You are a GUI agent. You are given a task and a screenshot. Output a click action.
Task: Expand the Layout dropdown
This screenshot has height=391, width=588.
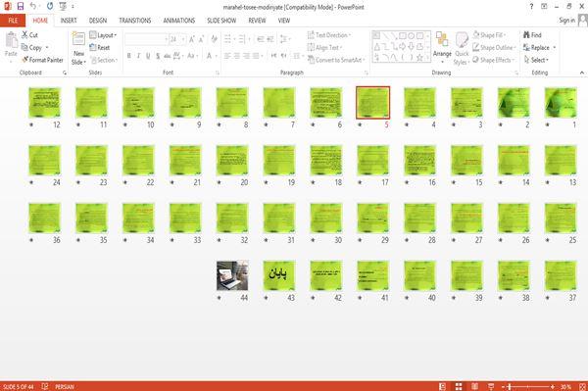click(103, 35)
